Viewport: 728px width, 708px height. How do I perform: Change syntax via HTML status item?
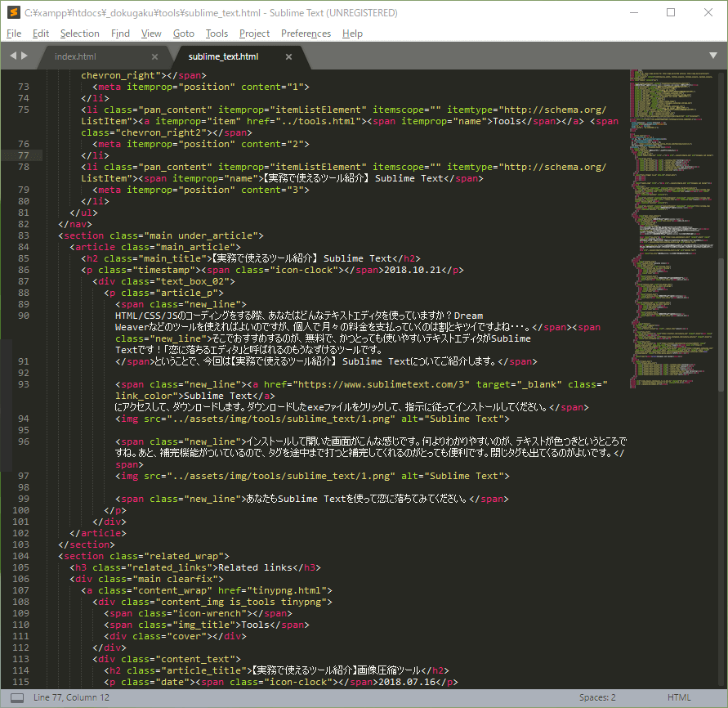[679, 697]
